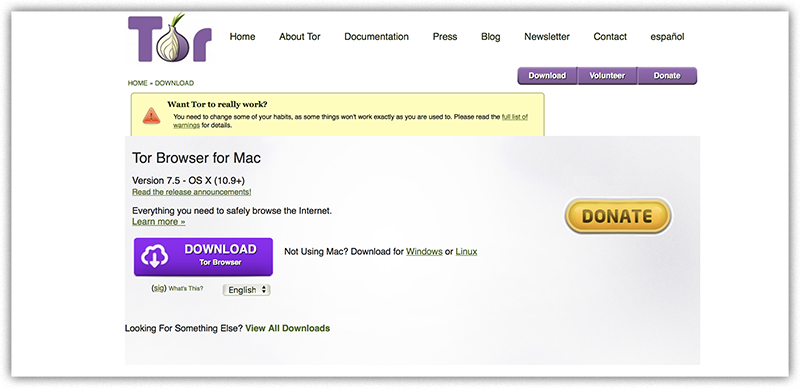Open the full list of warnings link

point(515,117)
